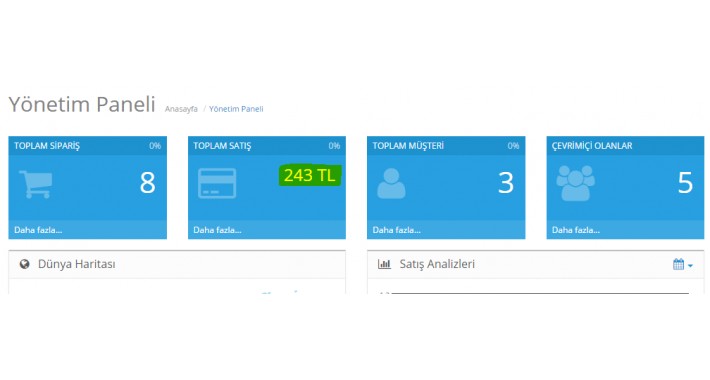Click the 243 TL sales value
The image size is (710, 380).
[310, 175]
